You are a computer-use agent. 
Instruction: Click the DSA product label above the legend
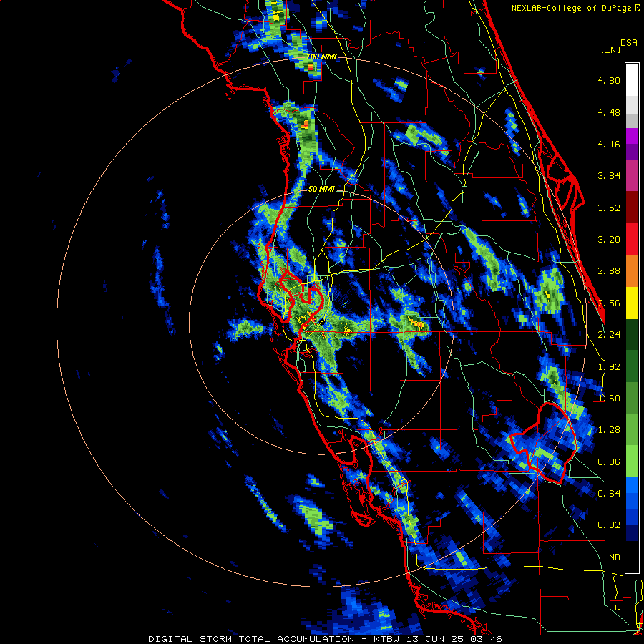[629, 43]
